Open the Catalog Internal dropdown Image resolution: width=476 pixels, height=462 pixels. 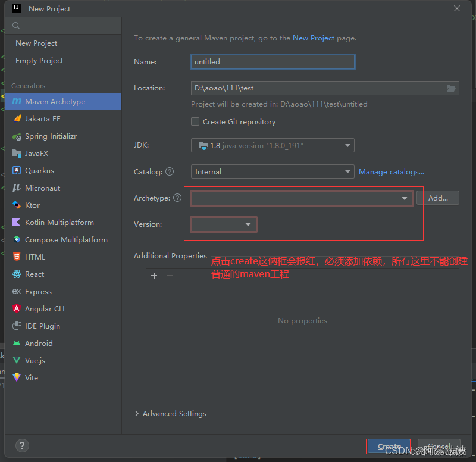click(x=273, y=171)
